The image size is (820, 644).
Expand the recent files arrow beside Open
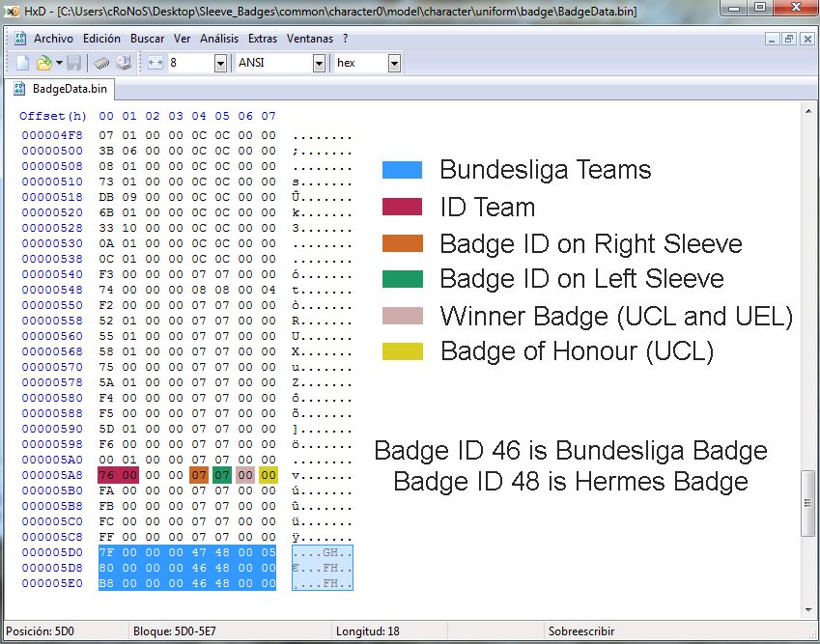tap(59, 63)
